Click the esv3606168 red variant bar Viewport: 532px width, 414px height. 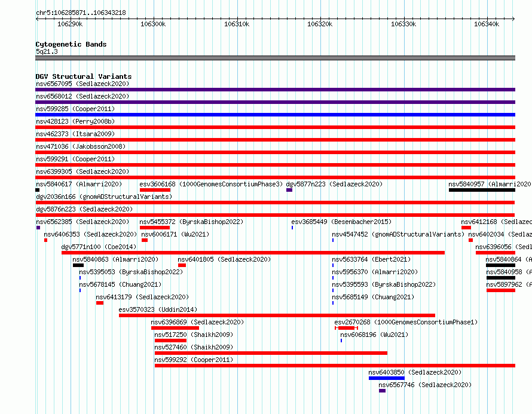click(x=155, y=190)
